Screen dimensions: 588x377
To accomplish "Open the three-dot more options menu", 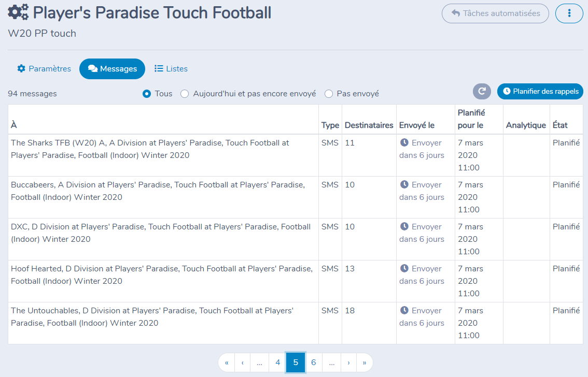I will click(x=569, y=13).
